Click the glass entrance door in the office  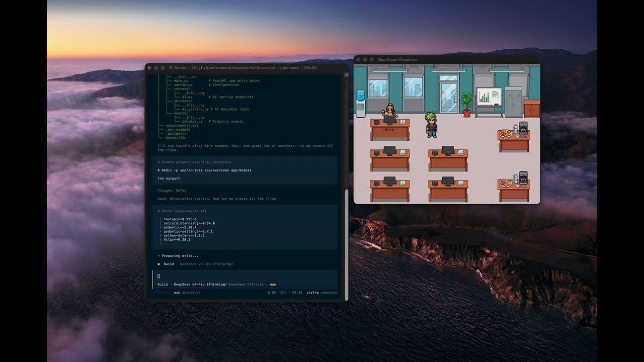coord(448,94)
